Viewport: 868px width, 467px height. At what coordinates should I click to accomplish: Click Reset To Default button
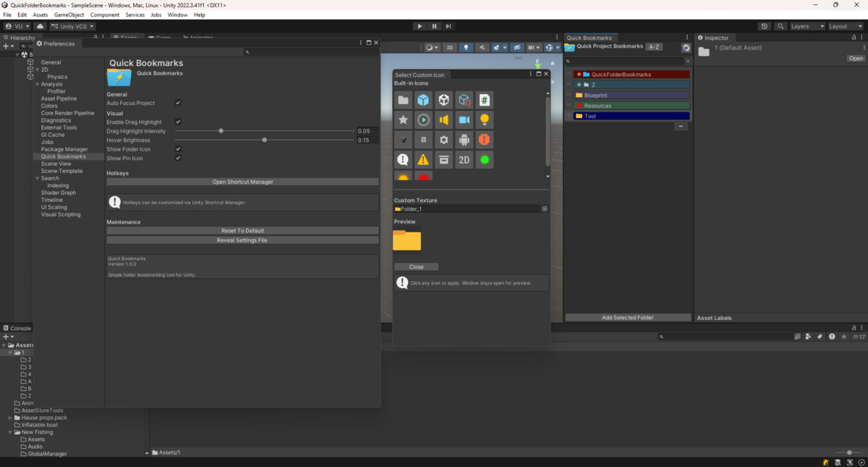tap(242, 231)
